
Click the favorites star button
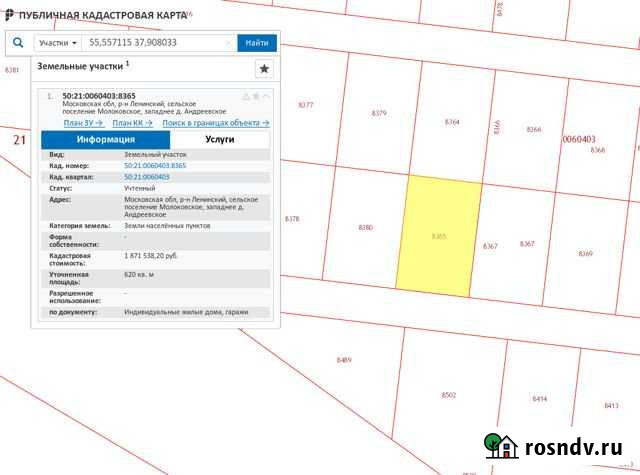264,68
